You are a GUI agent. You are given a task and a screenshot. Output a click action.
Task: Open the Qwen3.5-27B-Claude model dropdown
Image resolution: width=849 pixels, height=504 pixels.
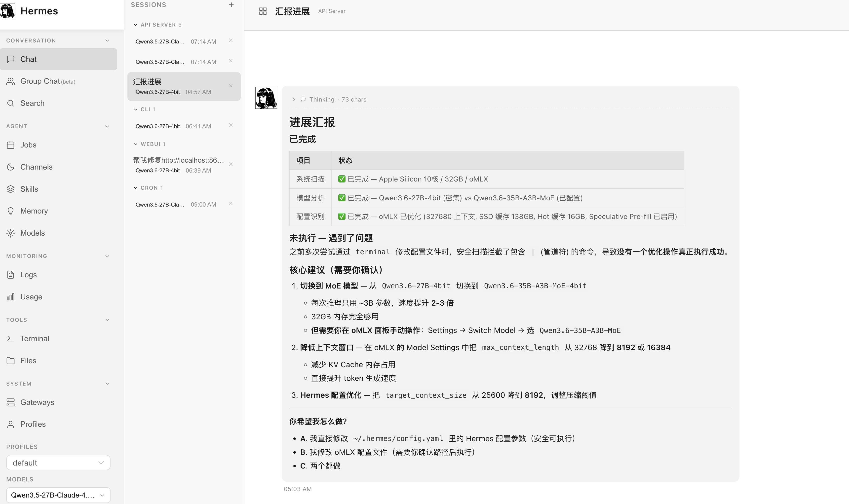coord(58,495)
